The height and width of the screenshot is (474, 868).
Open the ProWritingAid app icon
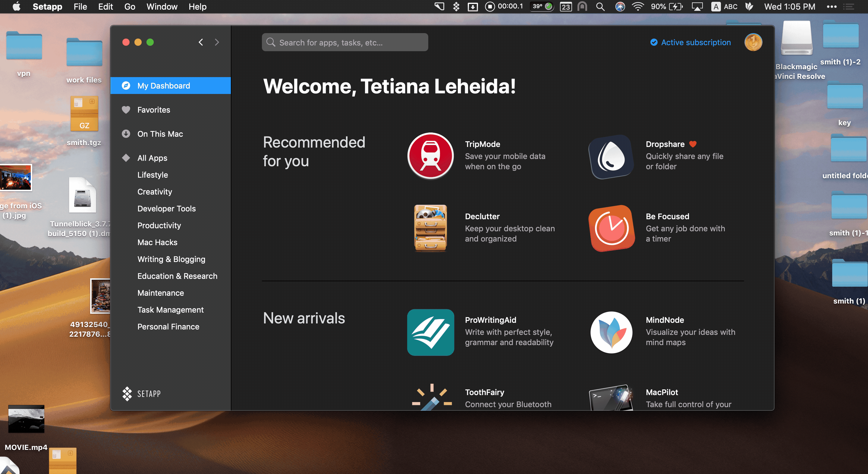pos(430,332)
